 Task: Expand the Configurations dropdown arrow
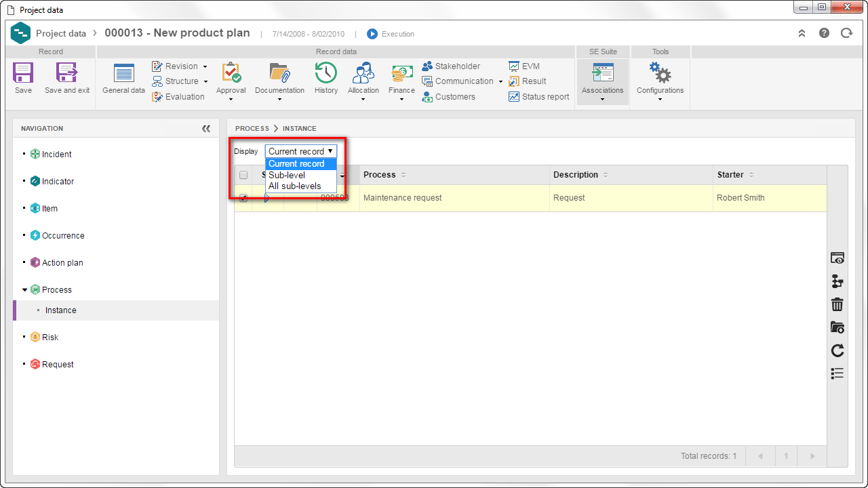(x=660, y=100)
